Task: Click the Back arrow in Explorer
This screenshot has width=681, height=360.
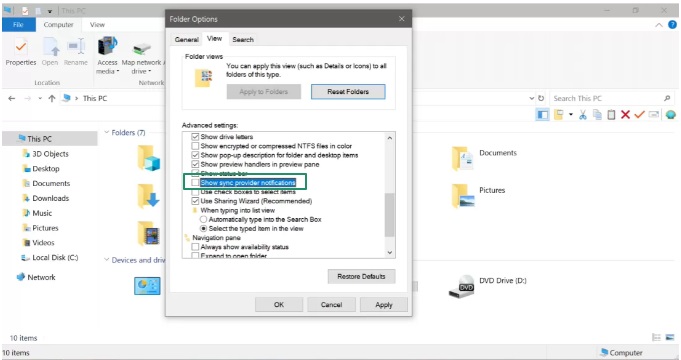Action: (x=12, y=99)
